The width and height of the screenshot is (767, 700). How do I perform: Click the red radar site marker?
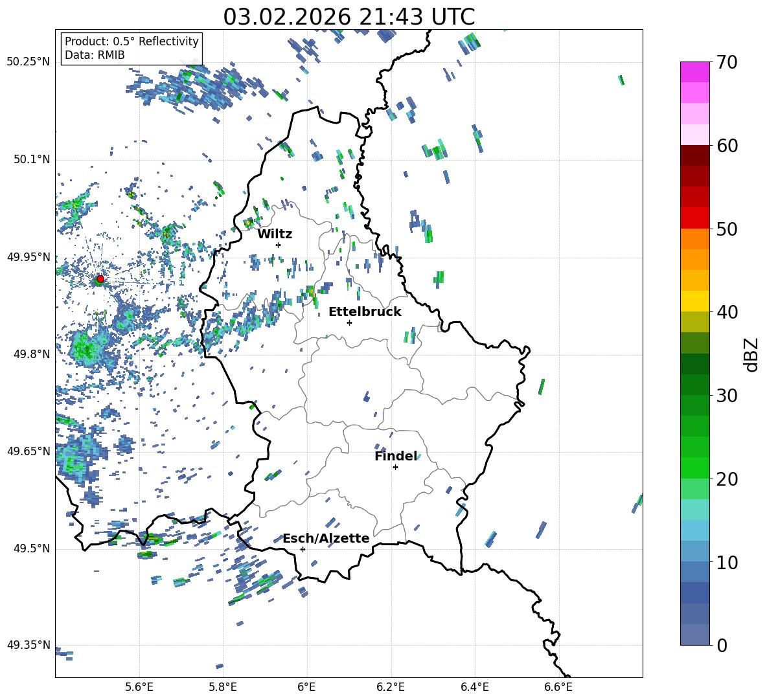[x=100, y=279]
